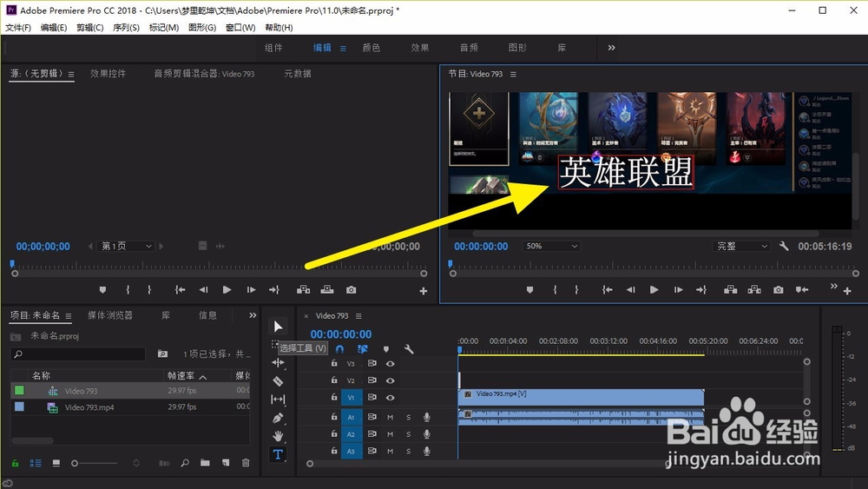The image size is (868, 489).
Task: Add marker in timeline header
Action: point(386,349)
